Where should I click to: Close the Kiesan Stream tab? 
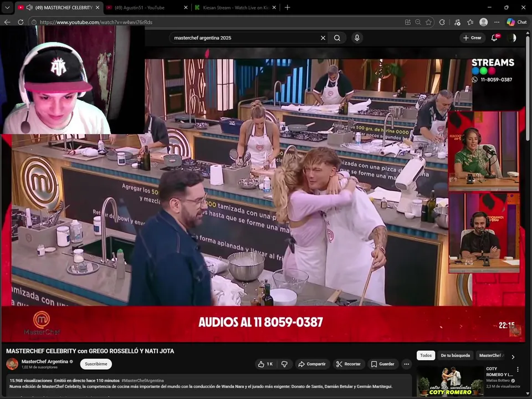coord(274,7)
